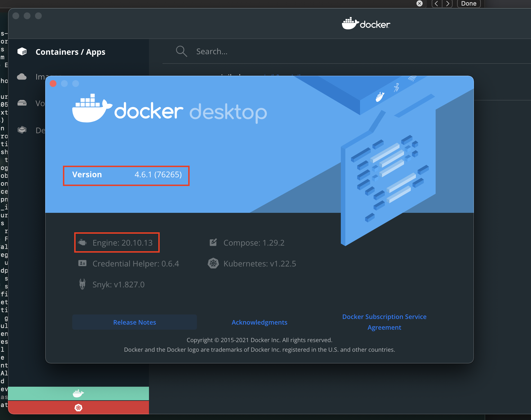Viewport: 531px width, 420px height.
Task: Click the whale icon in illustrated menu bar
Action: (x=380, y=97)
